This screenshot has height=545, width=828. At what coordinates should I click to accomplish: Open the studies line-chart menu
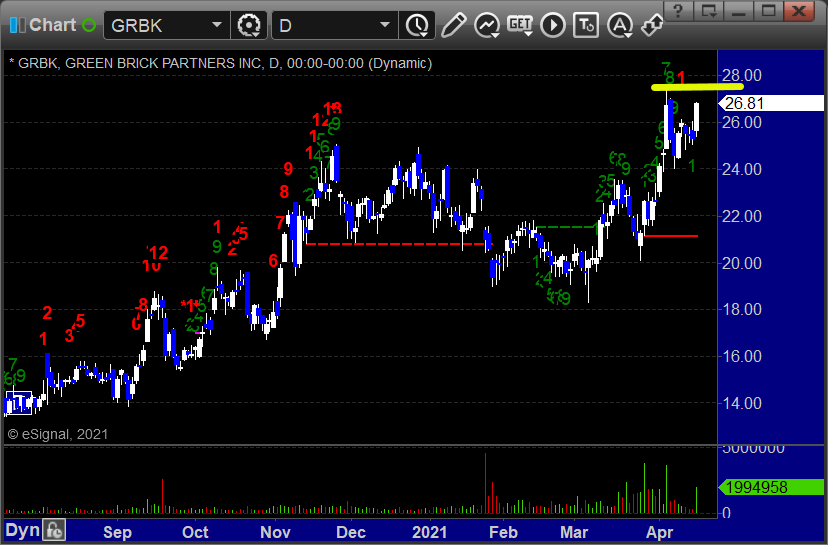point(487,25)
